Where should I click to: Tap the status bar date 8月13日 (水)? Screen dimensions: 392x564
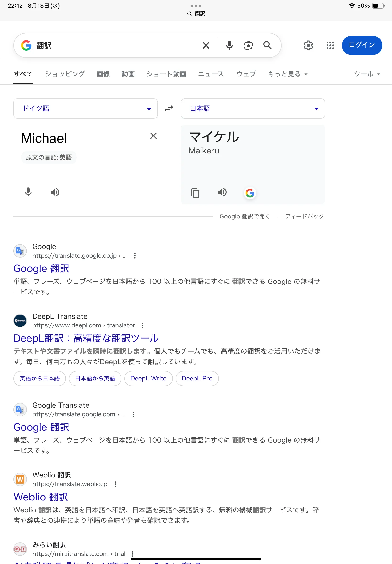tap(44, 6)
